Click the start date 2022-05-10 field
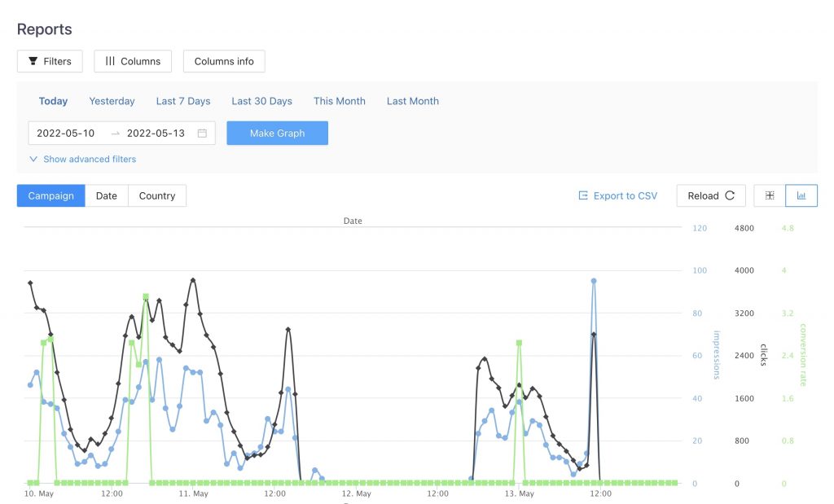The height and width of the screenshot is (504, 834). [66, 134]
